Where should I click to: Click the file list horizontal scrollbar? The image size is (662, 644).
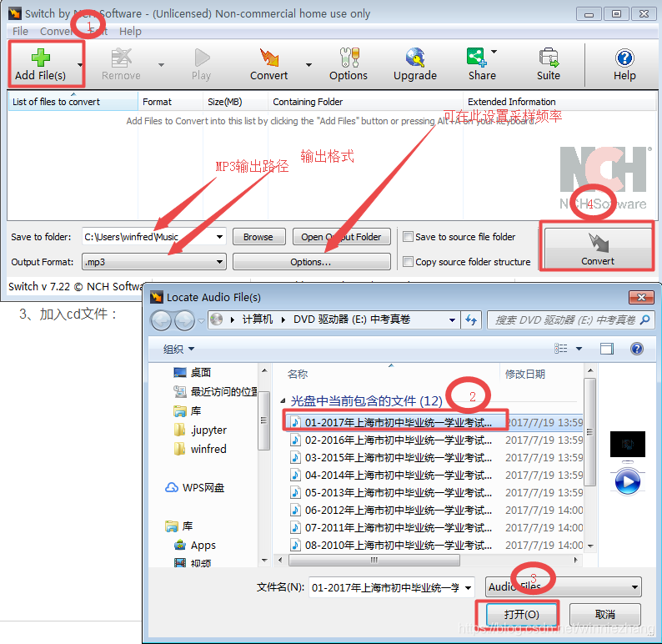click(x=374, y=560)
